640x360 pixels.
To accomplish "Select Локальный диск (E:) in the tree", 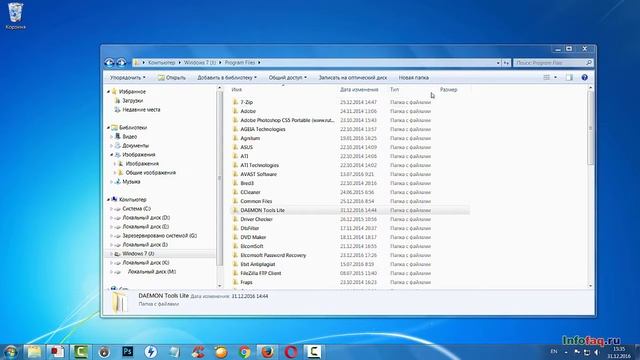I will (x=146, y=227).
